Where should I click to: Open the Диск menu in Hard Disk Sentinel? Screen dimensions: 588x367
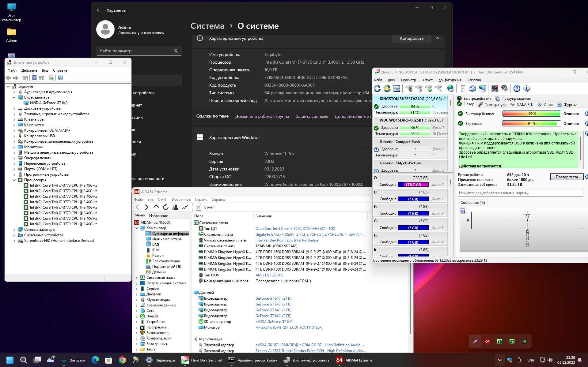(x=391, y=80)
